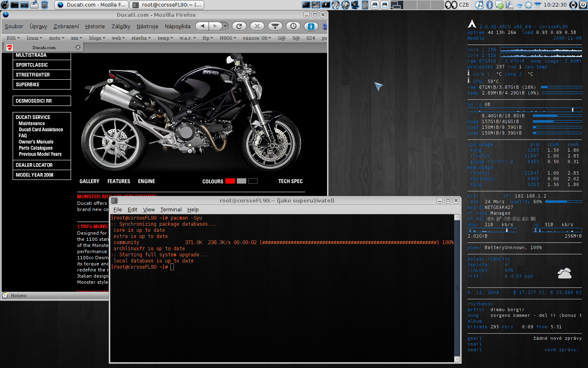Open the battery power tray icon
Viewport: 588px width, 368px height.
(x=509, y=5)
